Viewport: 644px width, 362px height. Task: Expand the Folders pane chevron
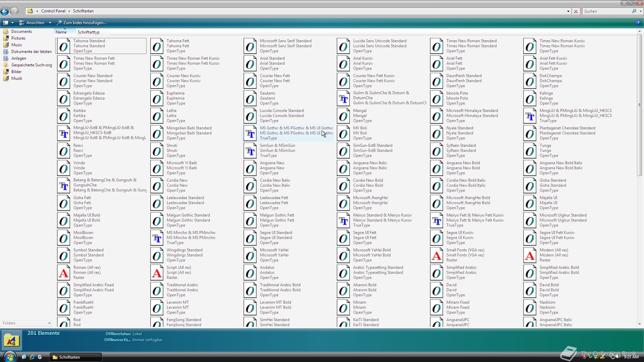point(49,323)
